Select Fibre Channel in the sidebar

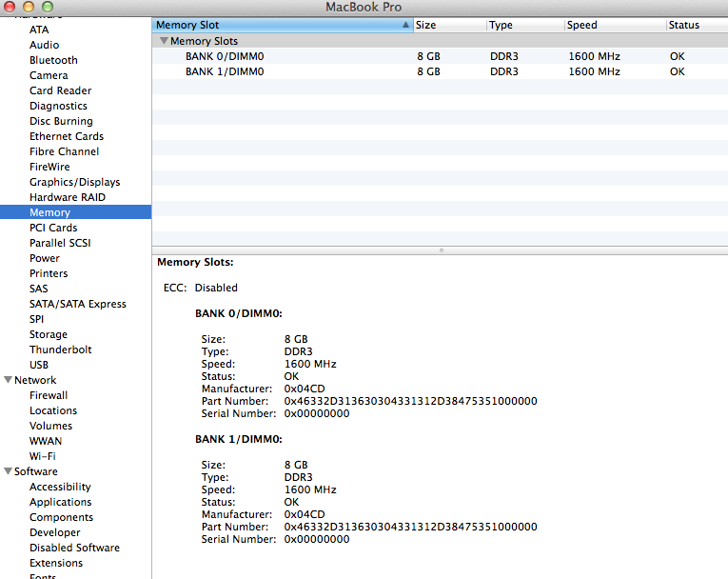pos(64,151)
